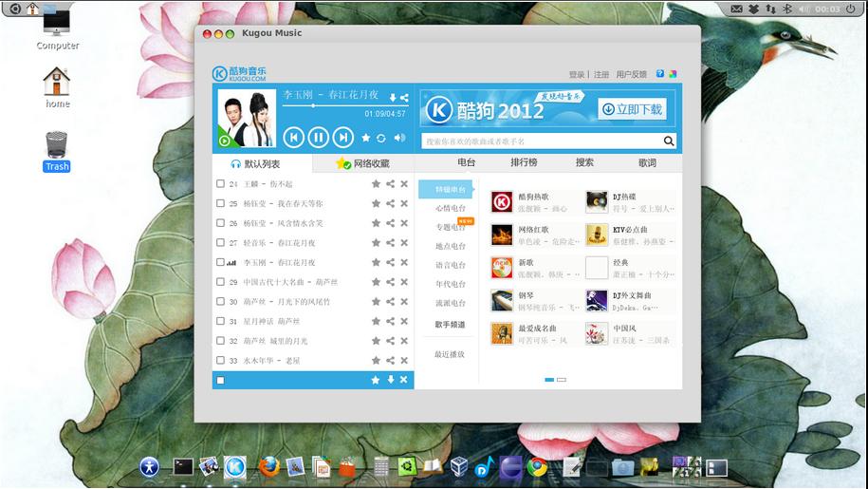Share song 31 星月神话

(x=390, y=321)
